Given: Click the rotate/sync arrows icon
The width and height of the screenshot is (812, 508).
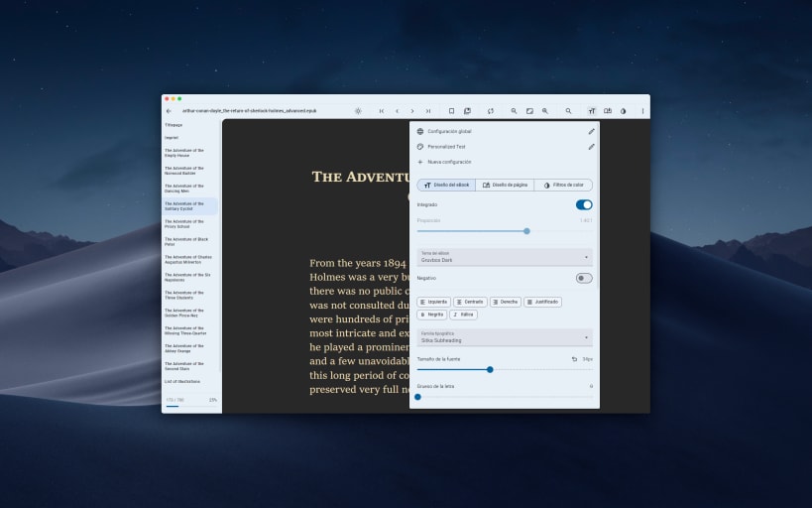Looking at the screenshot, I should tap(491, 111).
